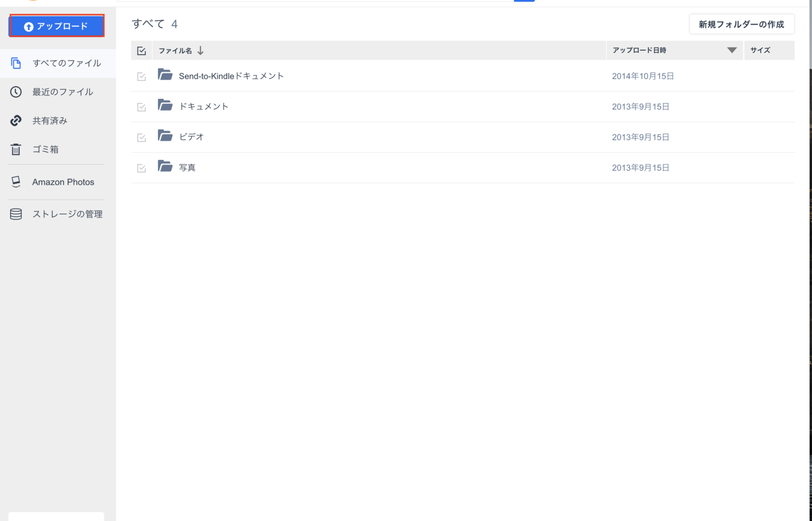
Task: Click the shared link icon for 共有済み
Action: point(16,121)
